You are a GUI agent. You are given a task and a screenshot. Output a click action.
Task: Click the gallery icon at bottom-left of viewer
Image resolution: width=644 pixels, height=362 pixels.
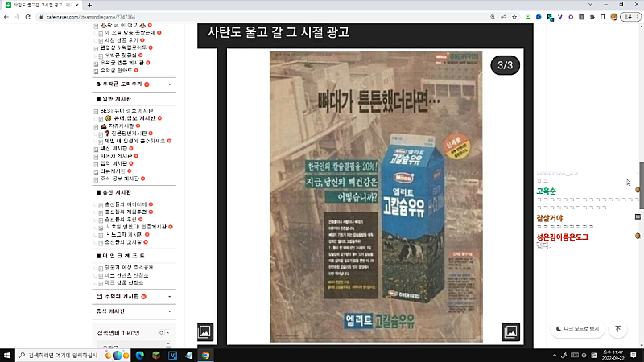(x=205, y=331)
